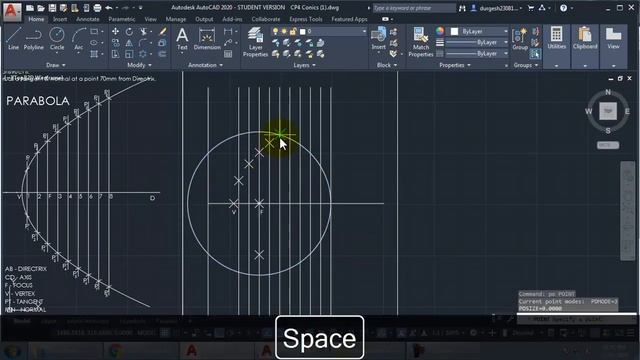
Task: Select the Copy tool in Modify panel
Action: [116, 42]
